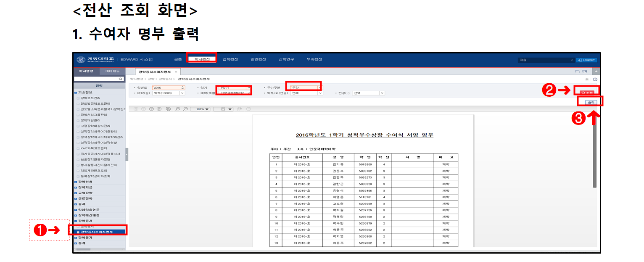644x262 pixels.
Task: Go to next page in report viewer
Action: click(x=151, y=109)
